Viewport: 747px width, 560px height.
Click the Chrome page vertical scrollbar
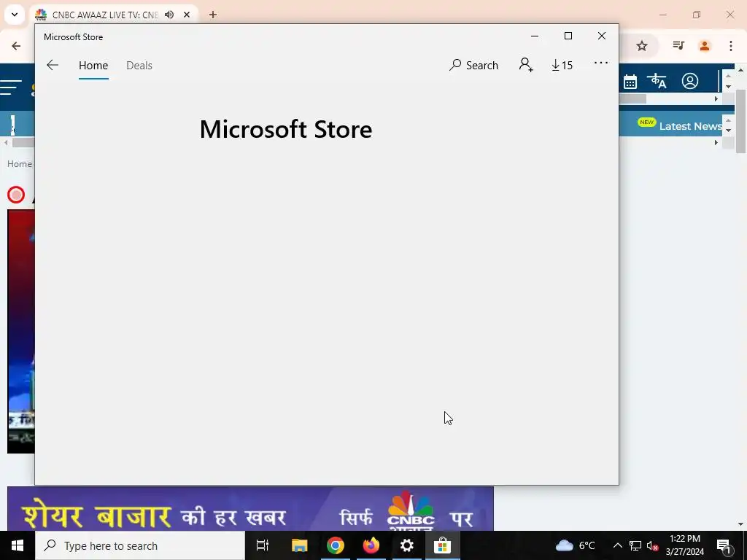[741, 121]
